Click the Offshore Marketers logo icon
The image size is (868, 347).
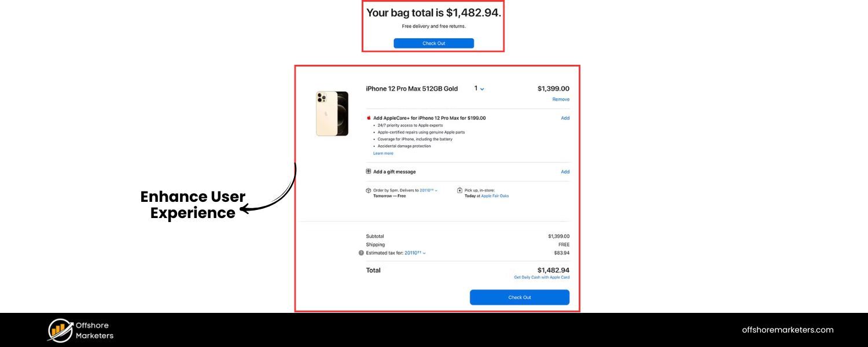(x=60, y=330)
